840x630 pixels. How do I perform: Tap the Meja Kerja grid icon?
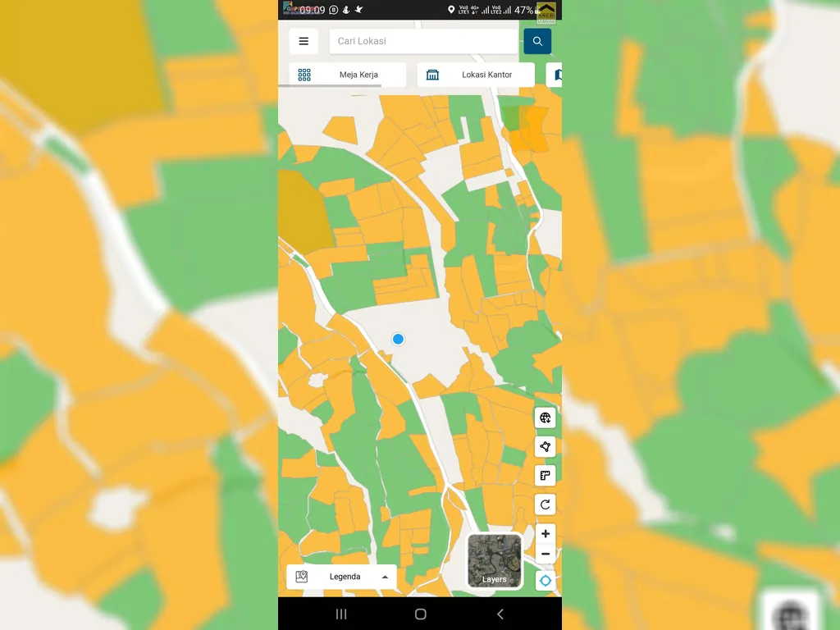[305, 74]
